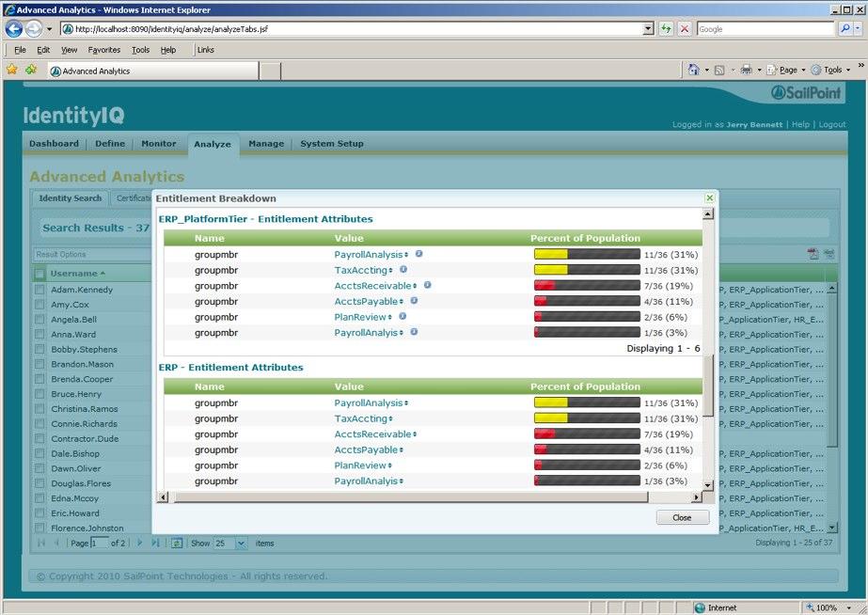The height and width of the screenshot is (615, 868).
Task: Click the dialog vertical scroll down arrow
Action: [x=707, y=485]
